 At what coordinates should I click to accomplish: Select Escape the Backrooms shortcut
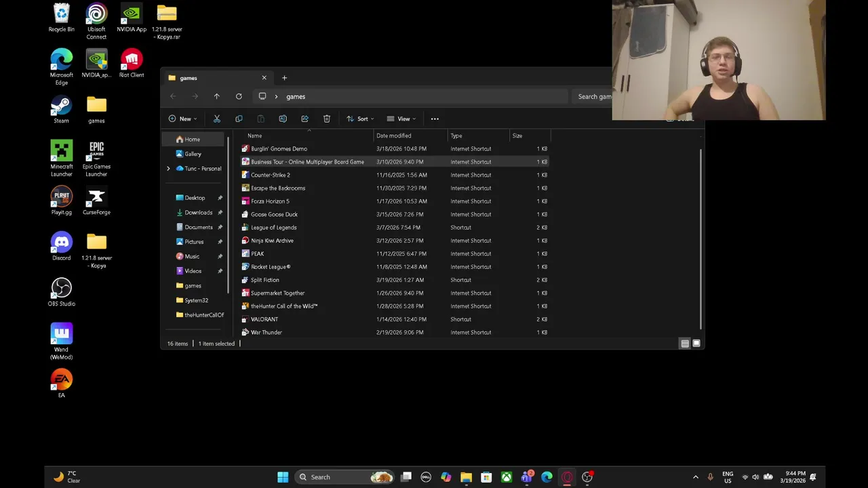394,188
